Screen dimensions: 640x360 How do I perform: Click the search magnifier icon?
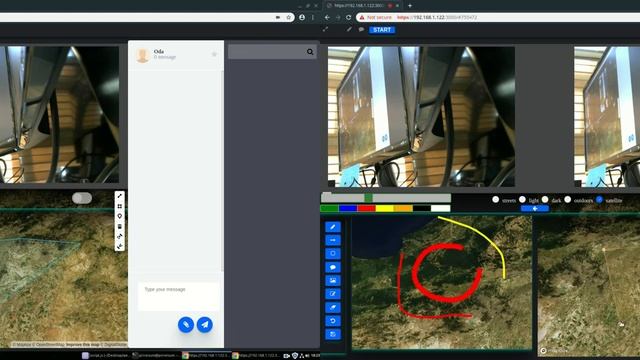pyautogui.click(x=310, y=52)
